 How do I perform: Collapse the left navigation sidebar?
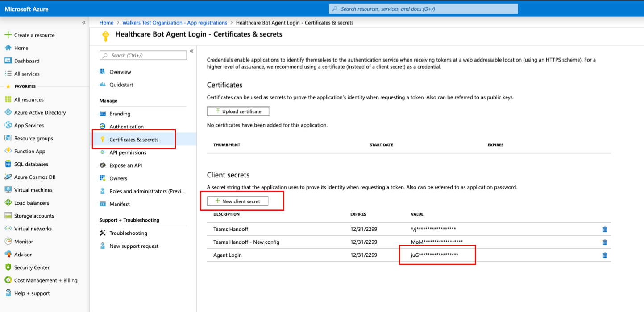click(x=83, y=22)
